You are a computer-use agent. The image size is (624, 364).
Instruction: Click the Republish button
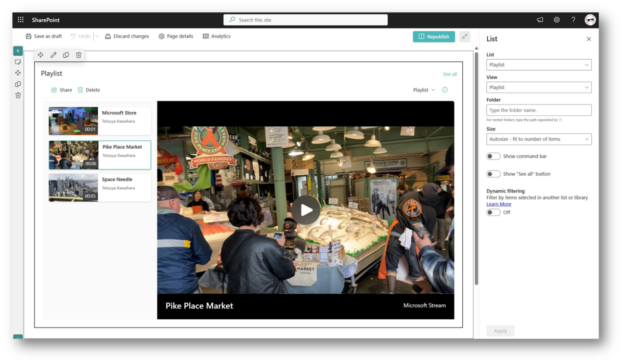[434, 36]
